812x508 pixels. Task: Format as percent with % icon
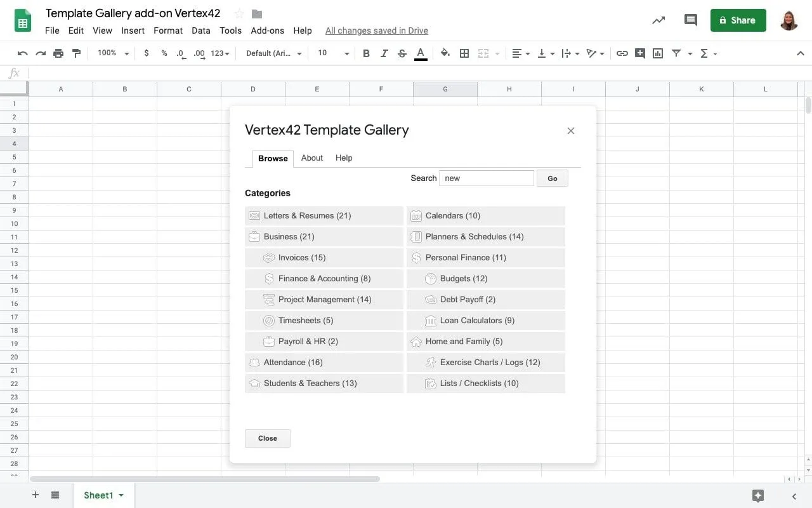pos(164,53)
